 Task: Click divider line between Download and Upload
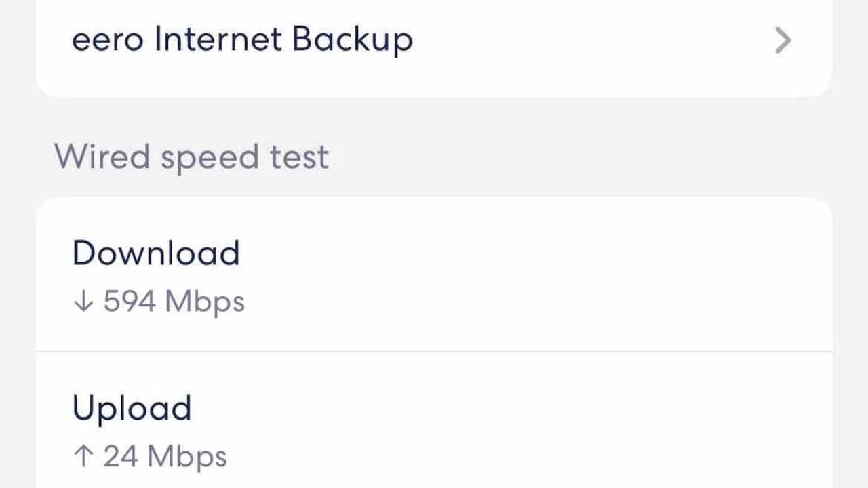click(434, 352)
